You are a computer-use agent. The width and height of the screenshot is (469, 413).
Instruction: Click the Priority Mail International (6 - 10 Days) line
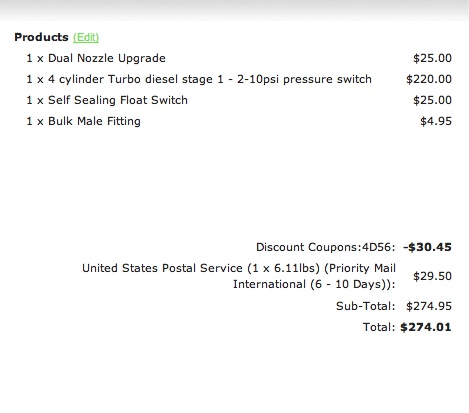(x=314, y=284)
